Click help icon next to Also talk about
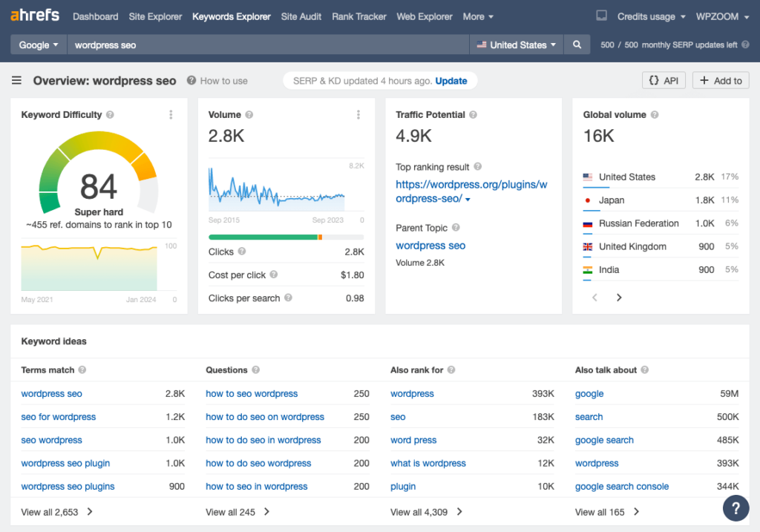The width and height of the screenshot is (760, 532). tap(644, 370)
